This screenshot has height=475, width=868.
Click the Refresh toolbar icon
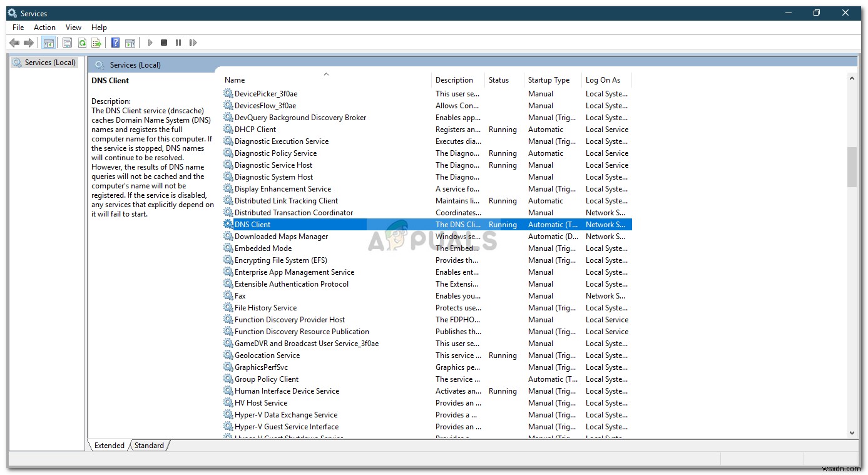point(82,42)
